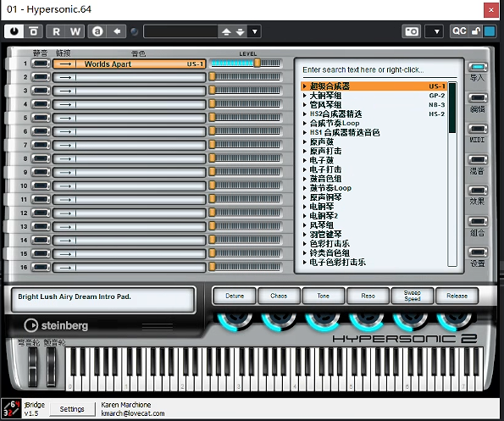Open the 导入 load page
Viewport: 504px width, 421px height.
(x=478, y=67)
